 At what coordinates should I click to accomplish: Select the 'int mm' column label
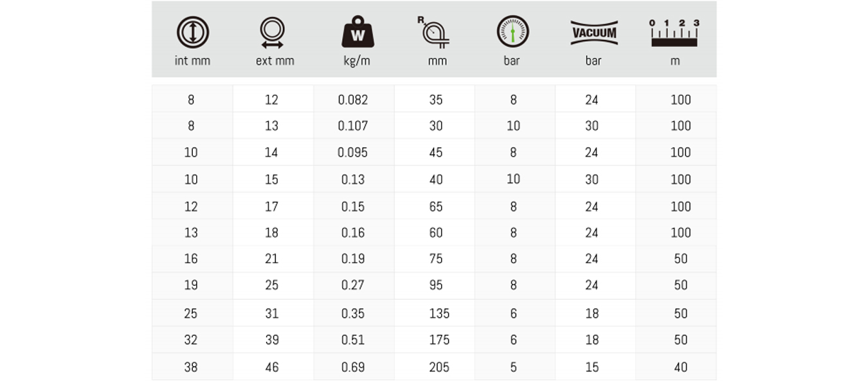[192, 61]
